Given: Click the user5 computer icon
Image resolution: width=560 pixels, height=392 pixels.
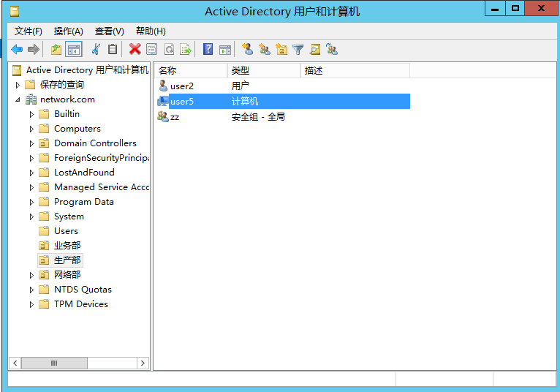Looking at the screenshot, I should 163,101.
